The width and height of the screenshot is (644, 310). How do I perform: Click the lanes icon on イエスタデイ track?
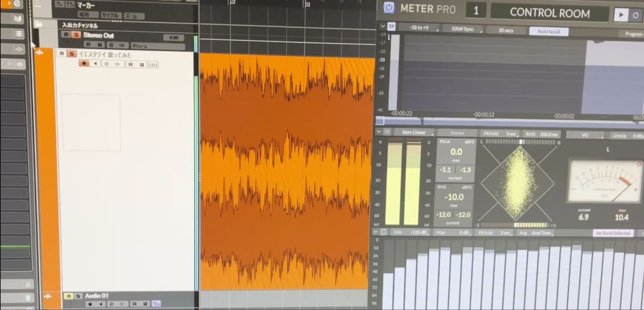tap(154, 65)
